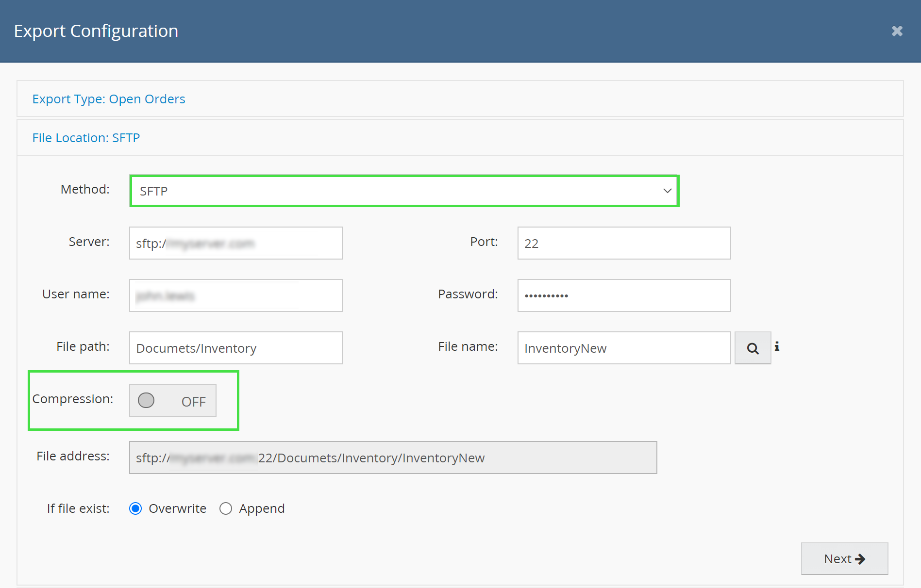Click the File name field InventoryNew

click(x=624, y=348)
